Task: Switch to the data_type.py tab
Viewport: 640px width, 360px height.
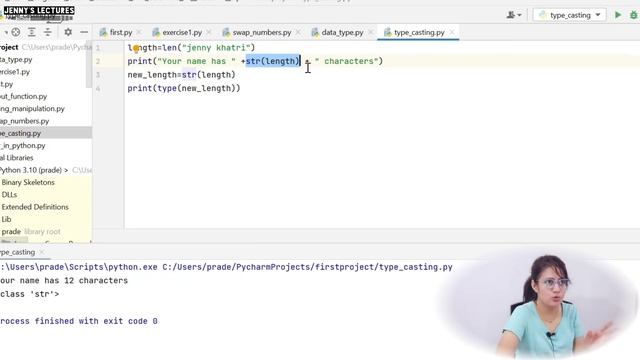Action: (342, 32)
